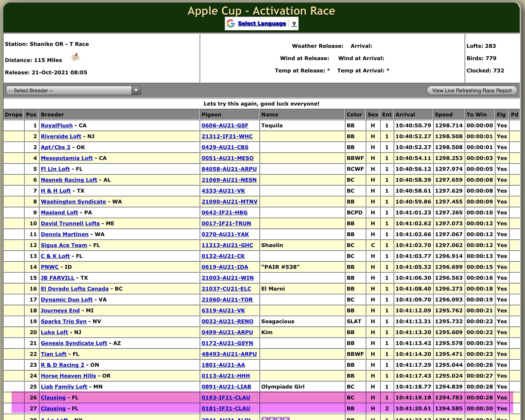The height and width of the screenshot is (420, 525).
Task: Open pigeon 0606-AU21-GSF link
Action: click(225, 126)
